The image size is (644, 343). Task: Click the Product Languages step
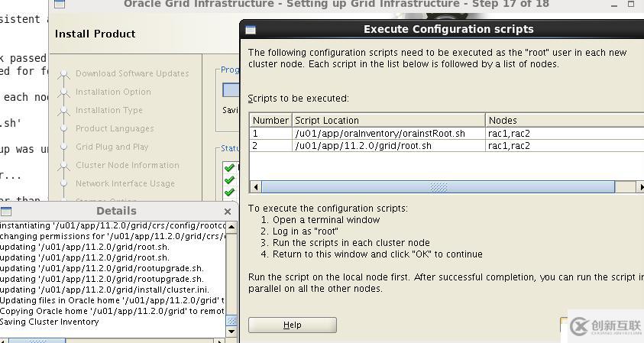pyautogui.click(x=115, y=128)
